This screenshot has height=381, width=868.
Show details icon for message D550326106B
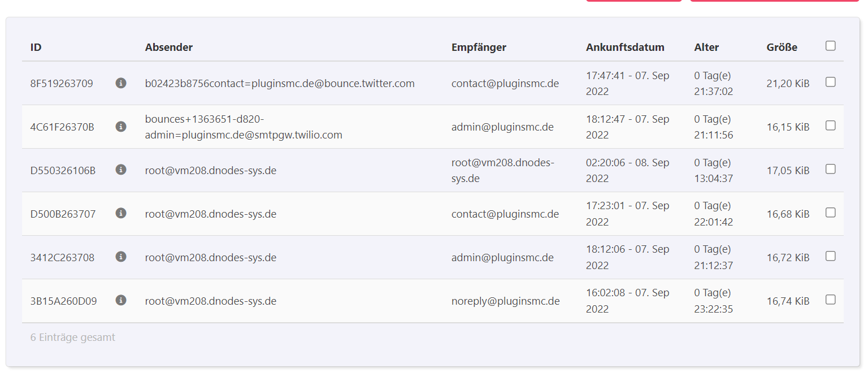pos(120,170)
